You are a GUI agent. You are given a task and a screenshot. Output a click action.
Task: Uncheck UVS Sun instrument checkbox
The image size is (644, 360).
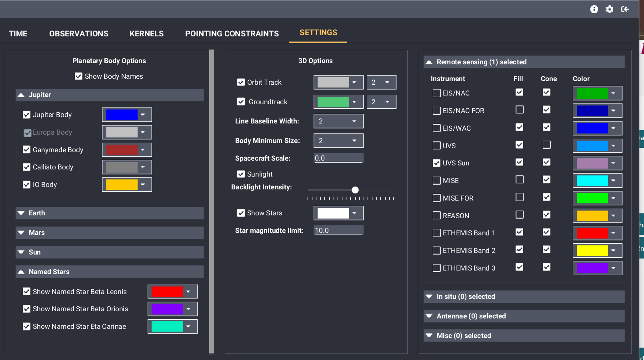click(x=437, y=163)
